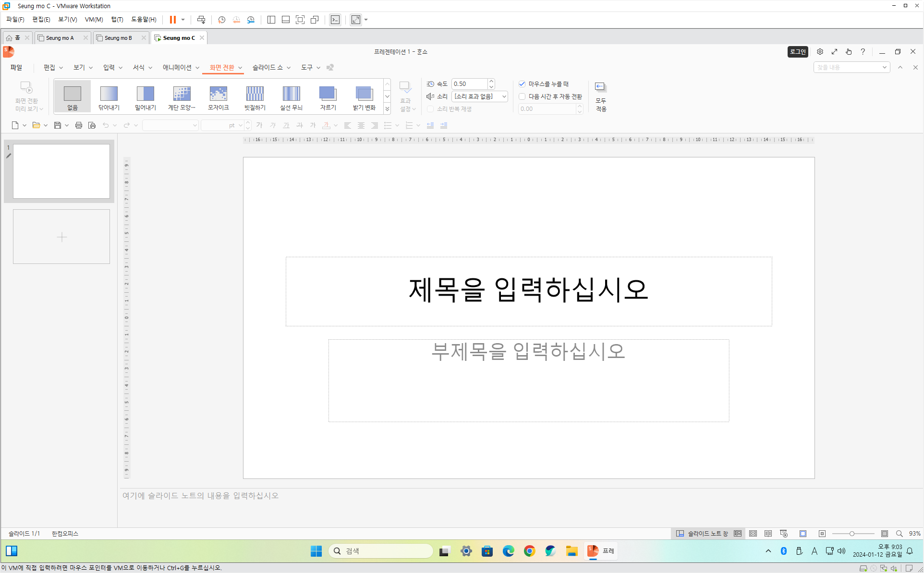Select the 밝기 변화 fade transition
This screenshot has height=573, width=924.
[364, 97]
